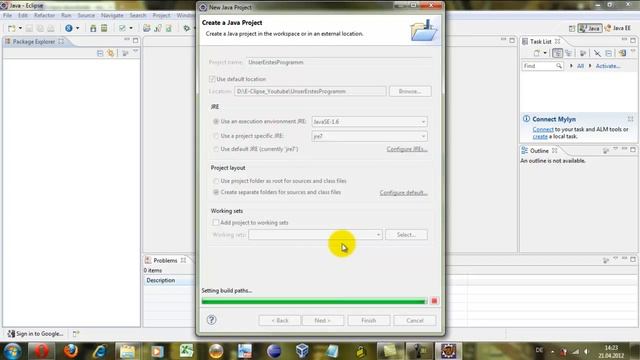Click Collapse All icon in Task List toolbar

[x=609, y=53]
